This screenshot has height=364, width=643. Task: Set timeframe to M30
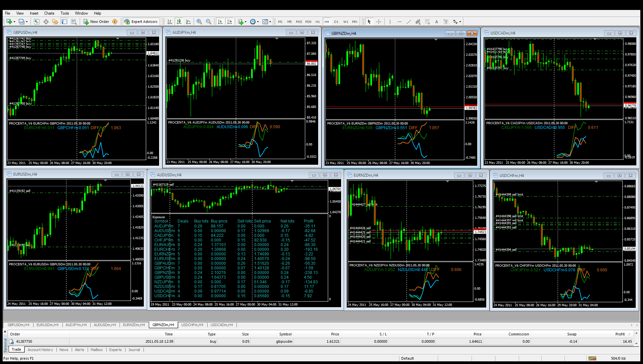308,22
